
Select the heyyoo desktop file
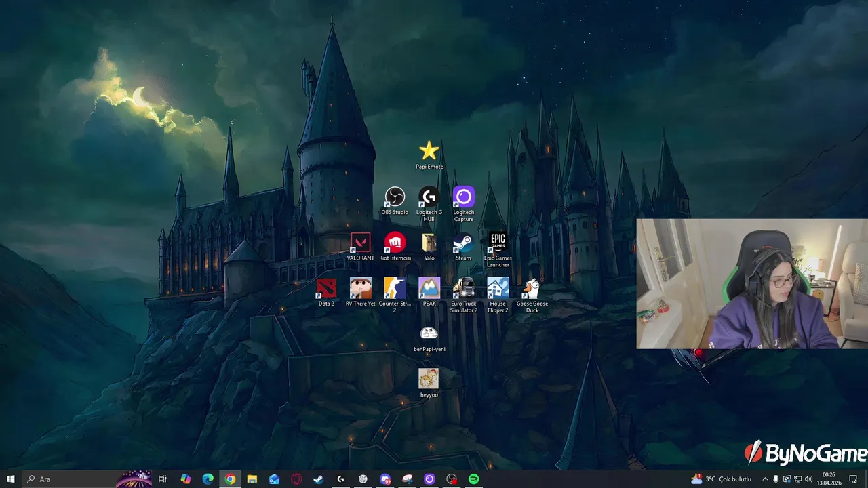tap(429, 384)
